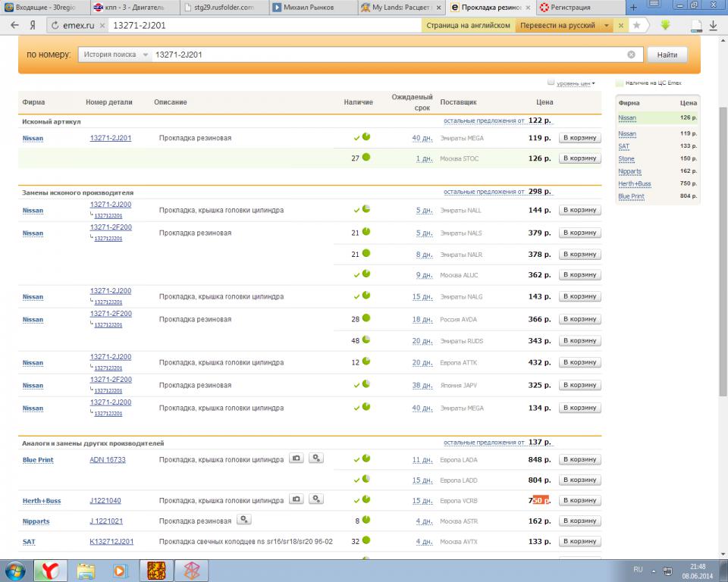
Task: Show other offers from 122 р.
Action: (497, 120)
